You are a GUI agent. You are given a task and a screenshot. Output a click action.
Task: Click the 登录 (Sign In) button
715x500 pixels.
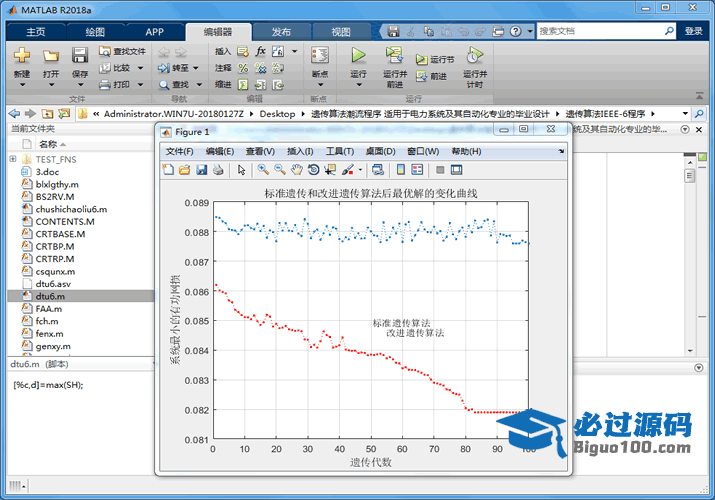pyautogui.click(x=693, y=31)
